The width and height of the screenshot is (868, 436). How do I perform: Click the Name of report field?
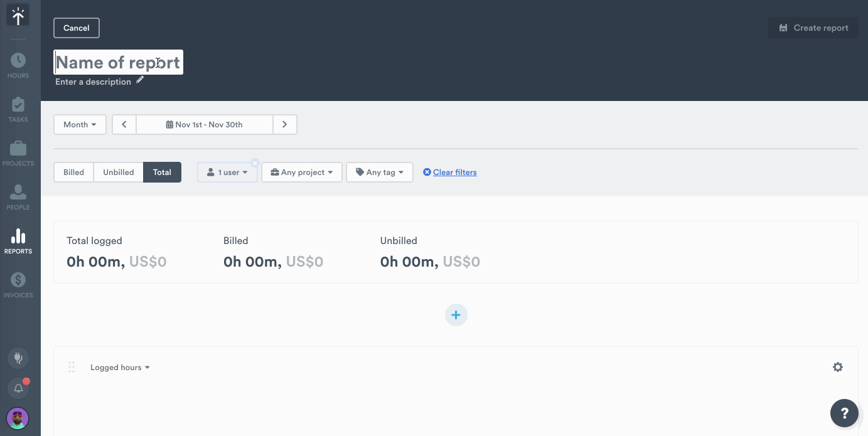[118, 62]
